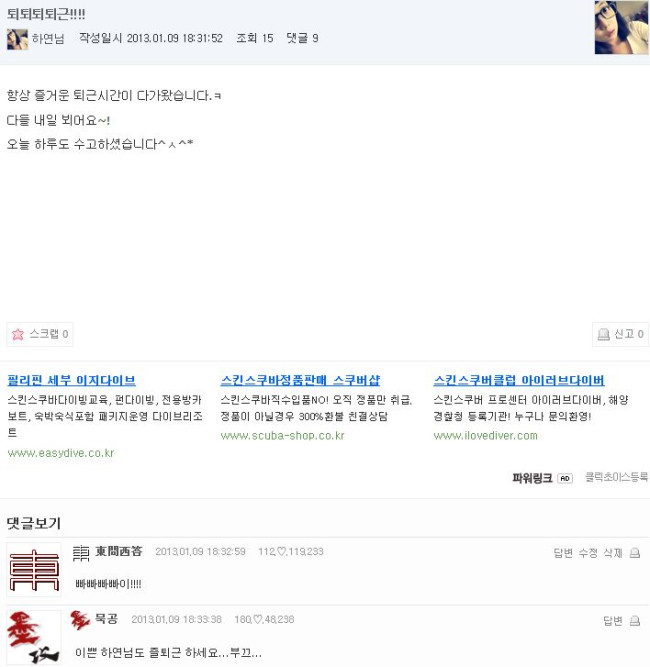Click the pink star scrap icon
Image resolution: width=650 pixels, height=667 pixels.
(x=18, y=334)
